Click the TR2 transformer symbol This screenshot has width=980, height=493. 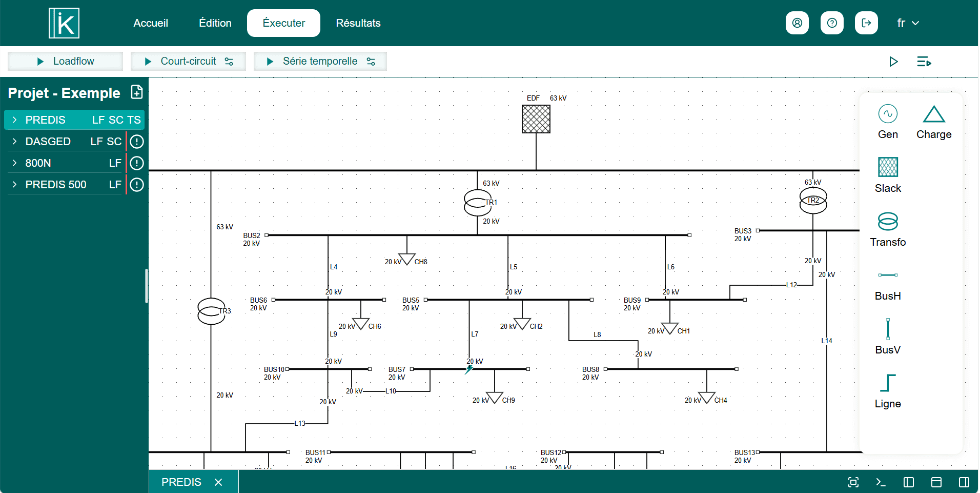click(x=813, y=201)
